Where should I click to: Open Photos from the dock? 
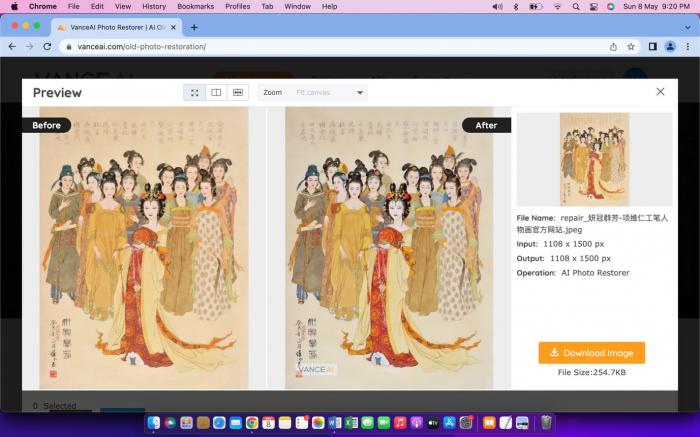tap(318, 422)
